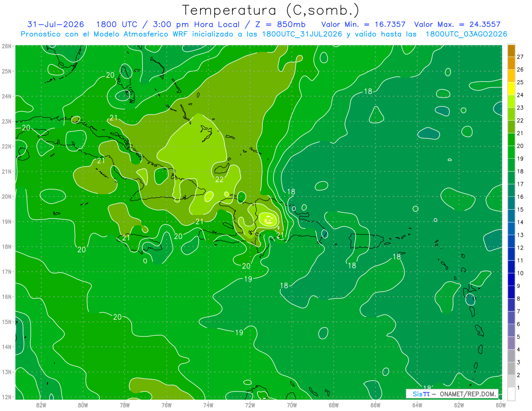Click the legend value "6" on the color scale

(519, 324)
